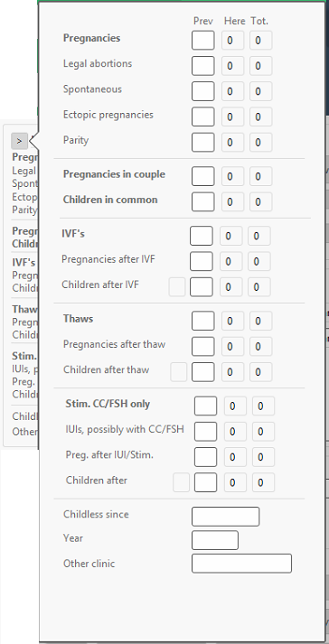Select the Year input field
This screenshot has height=644, width=329.
[x=215, y=540]
